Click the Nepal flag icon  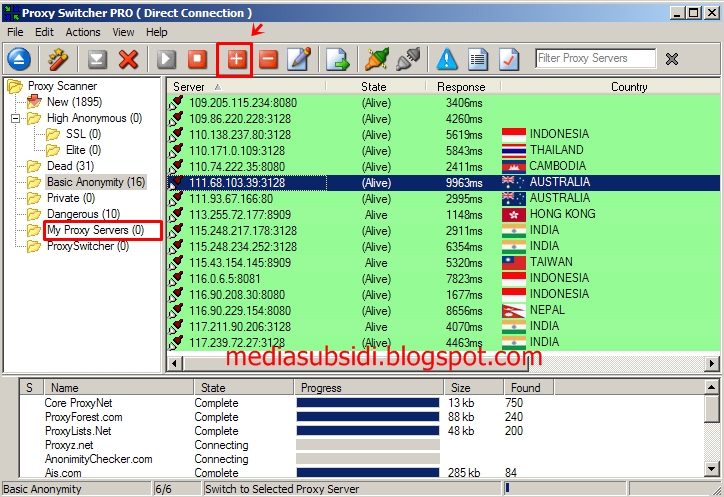514,310
